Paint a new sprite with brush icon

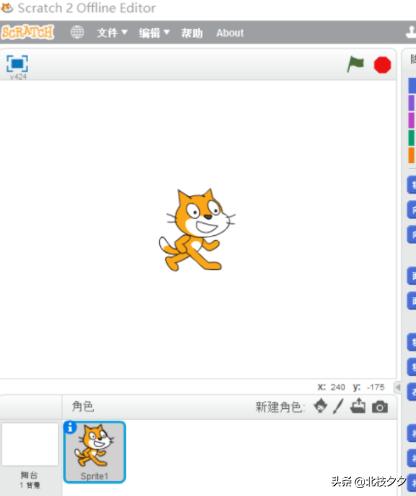pos(338,406)
